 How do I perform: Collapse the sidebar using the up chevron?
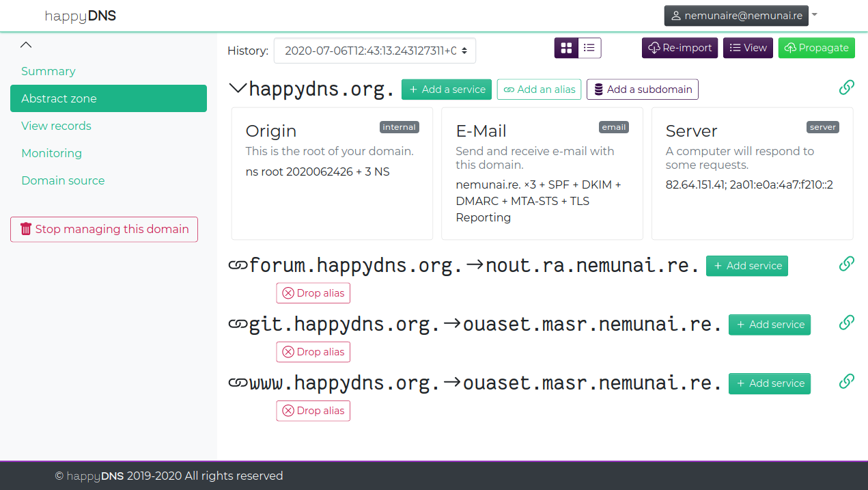tap(26, 44)
